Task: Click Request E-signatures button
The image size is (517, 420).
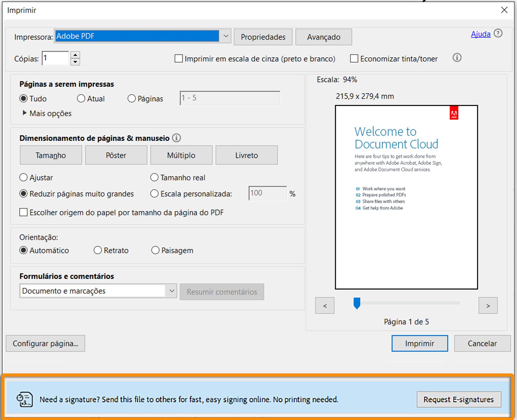Action: click(459, 399)
